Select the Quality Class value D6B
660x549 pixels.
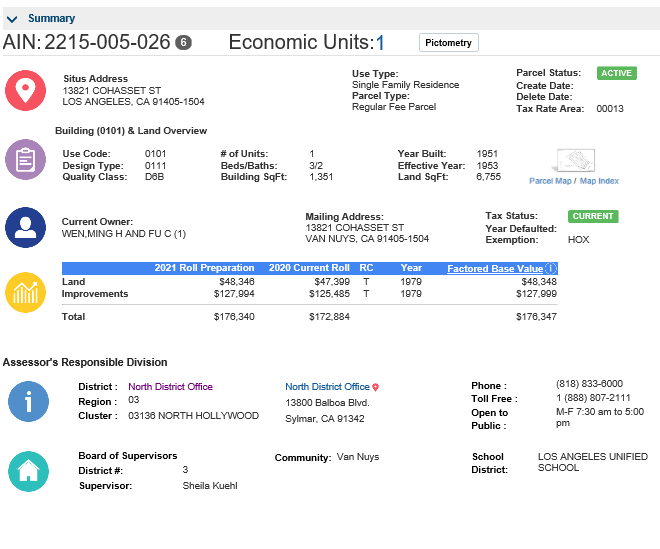pos(154,177)
